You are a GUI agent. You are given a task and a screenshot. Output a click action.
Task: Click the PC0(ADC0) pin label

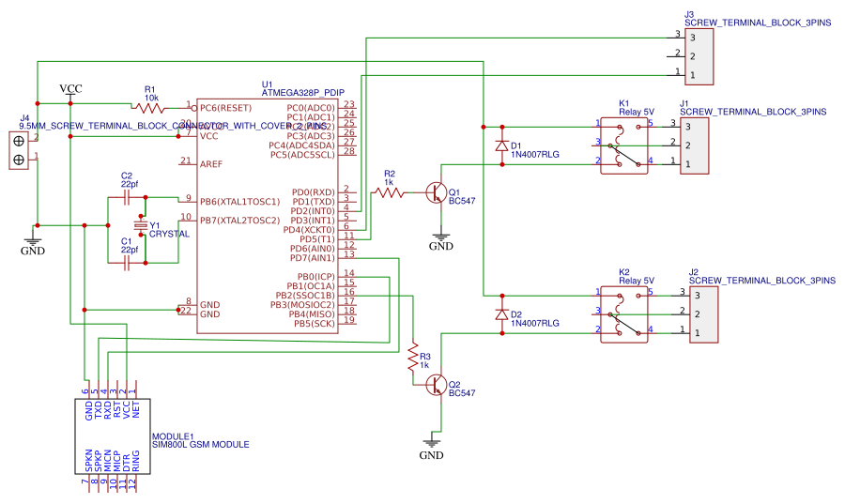(311, 108)
